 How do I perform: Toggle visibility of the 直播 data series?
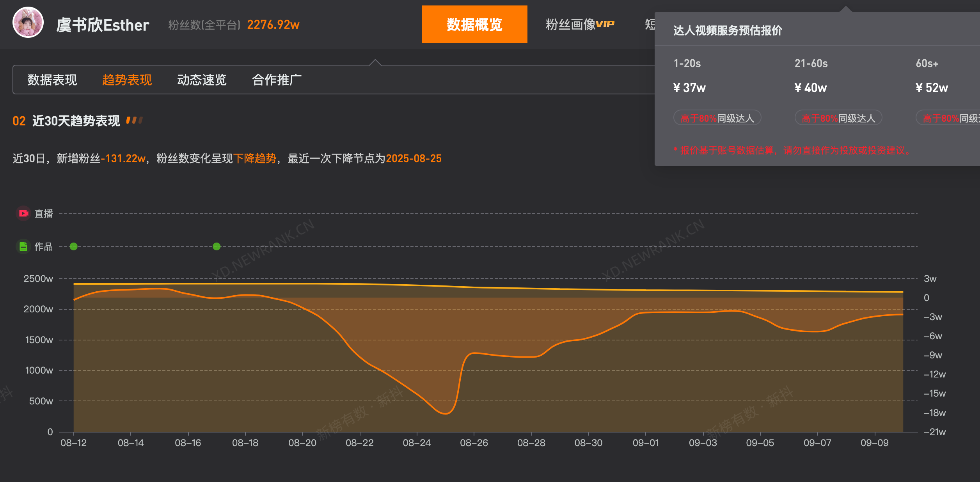(x=43, y=213)
